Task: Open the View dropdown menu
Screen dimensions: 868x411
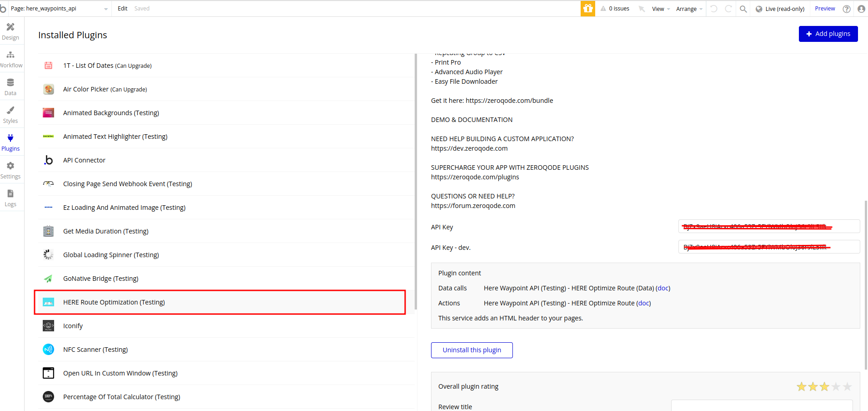Action: (661, 9)
